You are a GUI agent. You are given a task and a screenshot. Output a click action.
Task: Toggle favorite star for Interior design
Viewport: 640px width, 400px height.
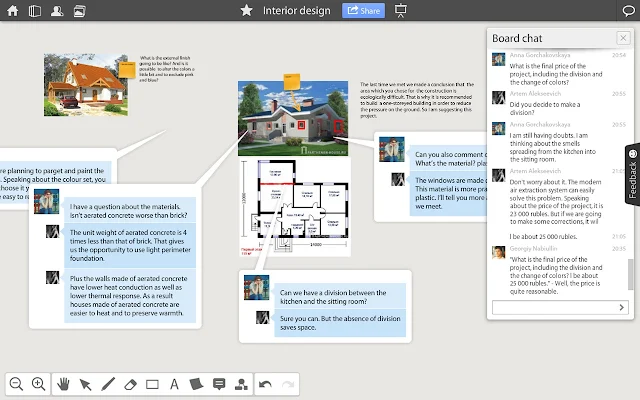(247, 10)
